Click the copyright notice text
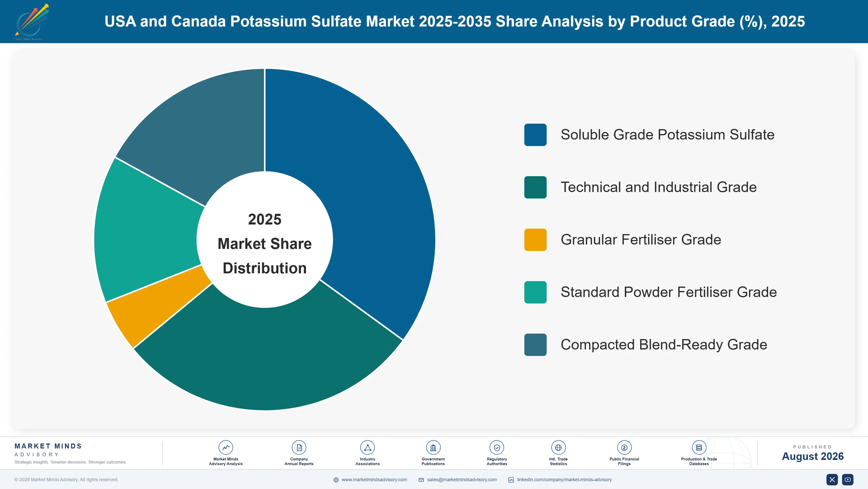 66,480
